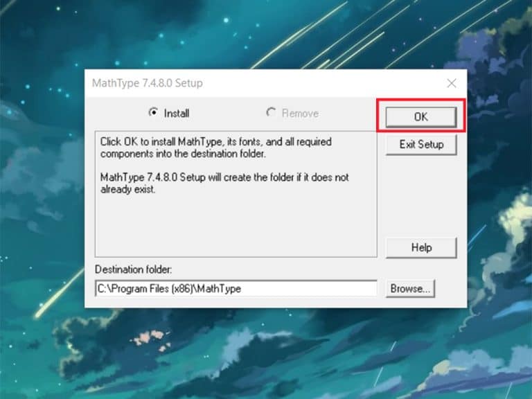Close the MathType Setup dialog with X
532x399 pixels.
click(451, 83)
